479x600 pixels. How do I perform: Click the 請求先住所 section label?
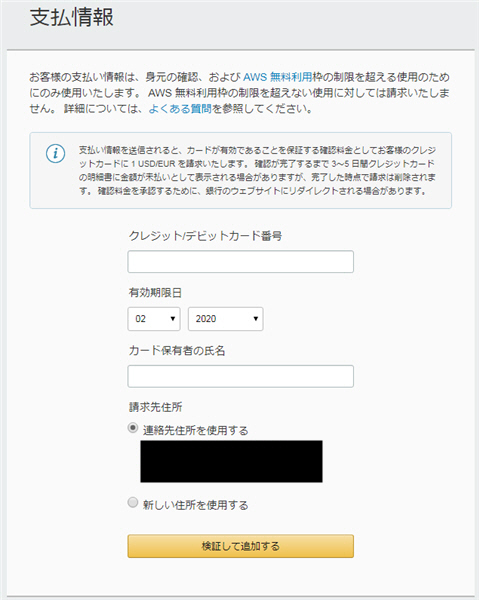pos(155,407)
